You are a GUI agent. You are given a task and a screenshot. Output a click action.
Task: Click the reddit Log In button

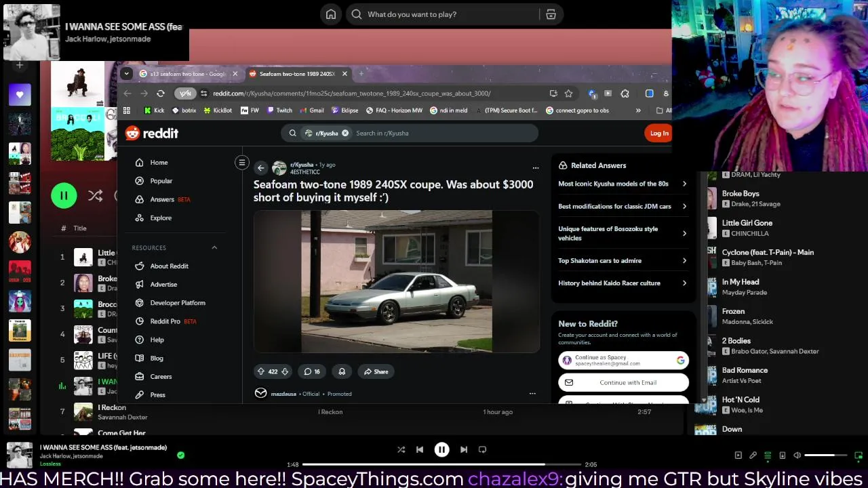658,134
